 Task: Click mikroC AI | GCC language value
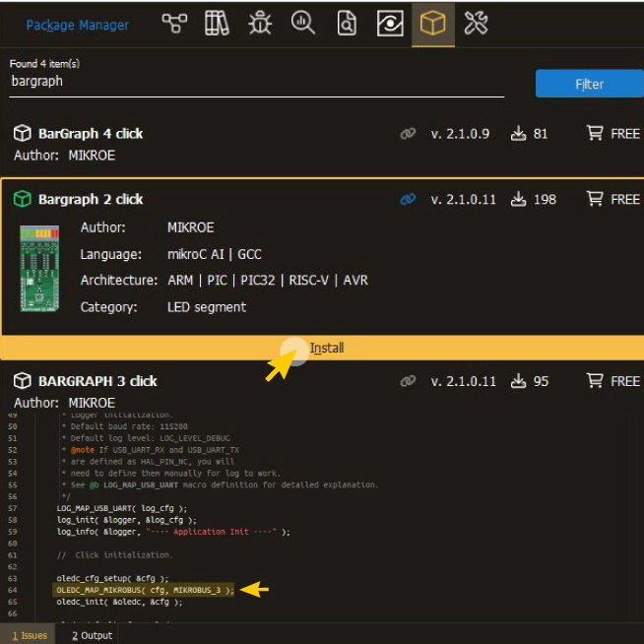pyautogui.click(x=214, y=254)
